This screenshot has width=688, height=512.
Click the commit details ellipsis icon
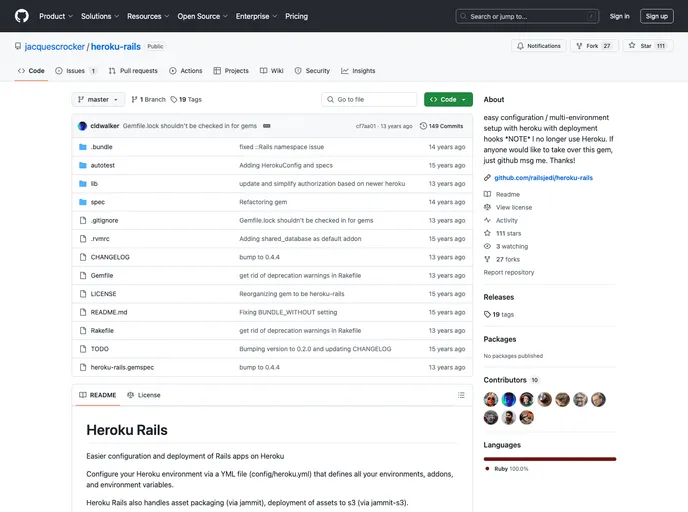(266, 126)
